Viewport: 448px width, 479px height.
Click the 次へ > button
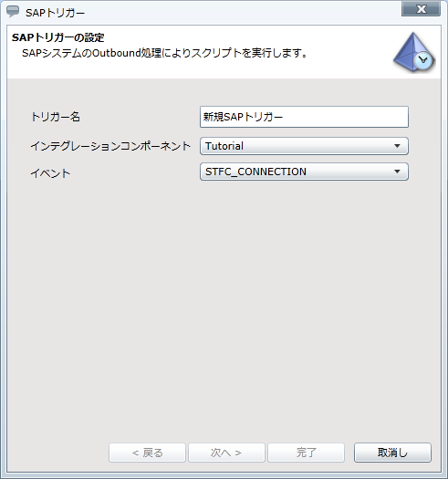[x=226, y=453]
